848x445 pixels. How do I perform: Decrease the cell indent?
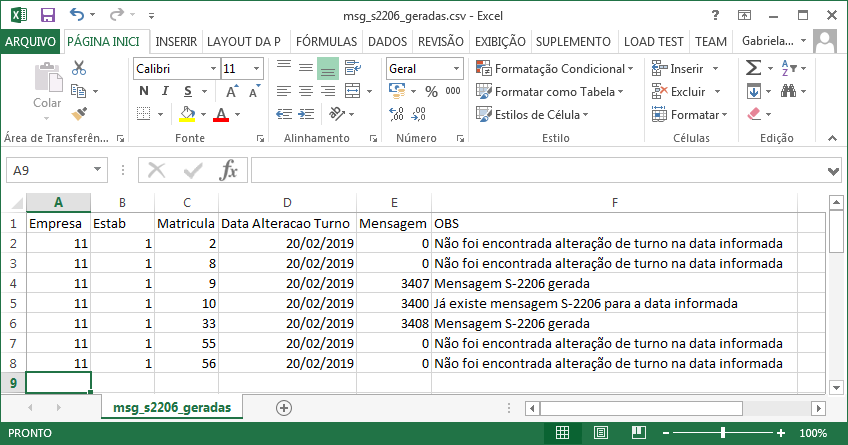coord(284,114)
